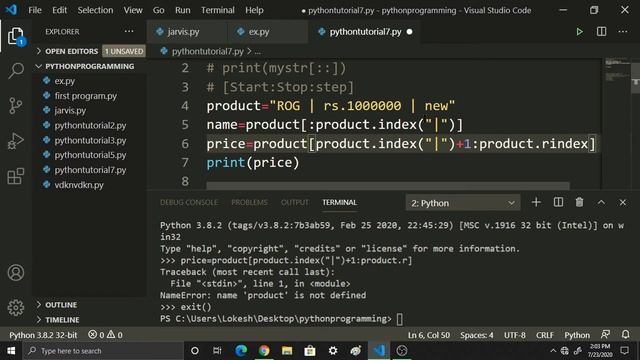
Task: Show hidden system tray icons chevron
Action: pyautogui.click(x=553, y=351)
